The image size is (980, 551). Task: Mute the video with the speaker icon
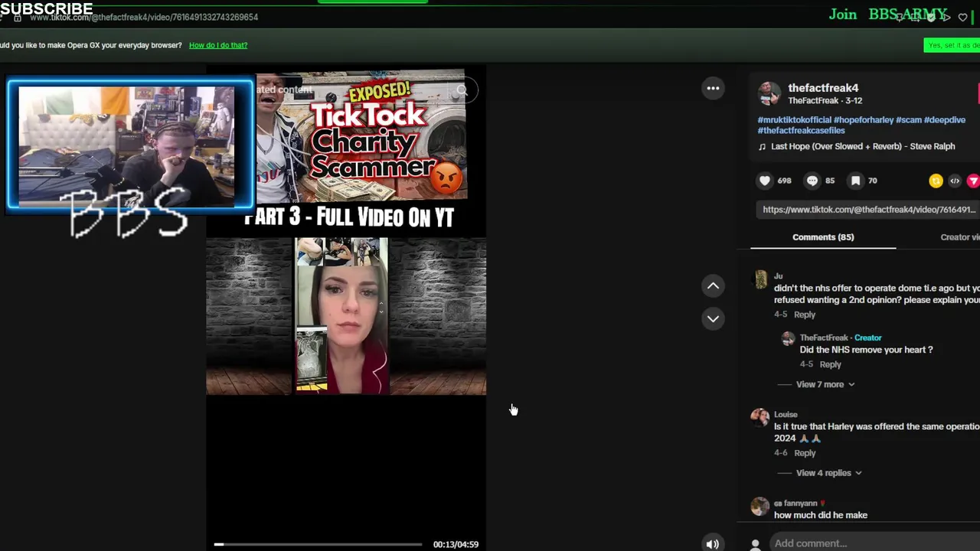coord(712,544)
